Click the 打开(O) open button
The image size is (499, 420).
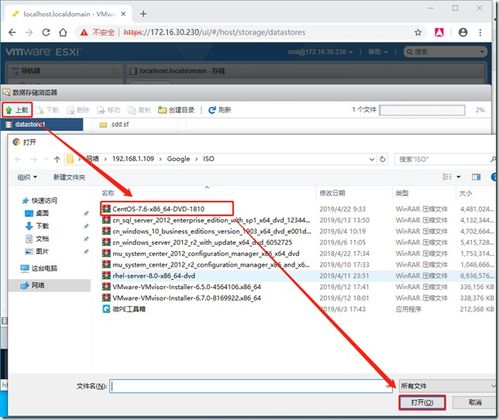422,402
